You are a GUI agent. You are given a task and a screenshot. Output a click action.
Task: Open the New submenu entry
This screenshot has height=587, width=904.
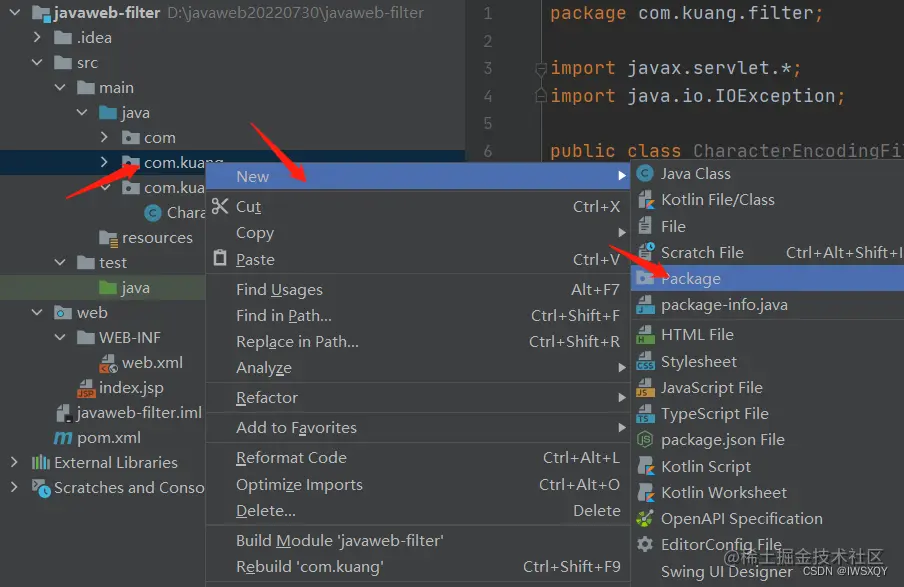point(418,176)
